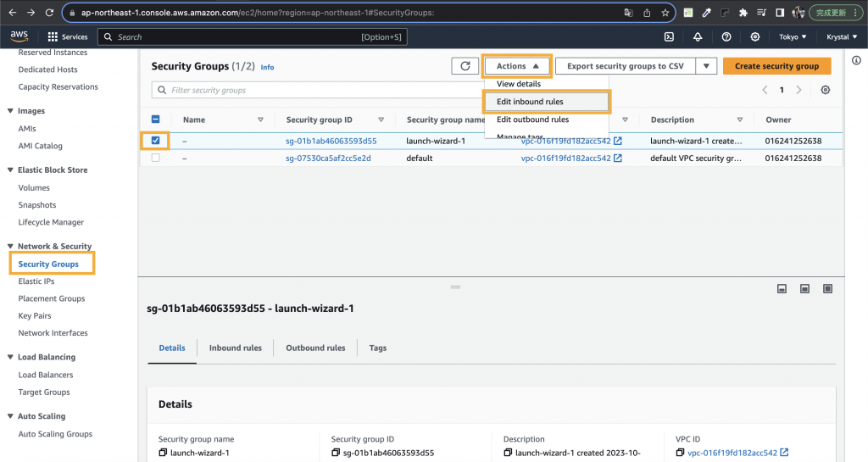The width and height of the screenshot is (868, 462).
Task: Open table preferences gear icon
Action: 826,90
